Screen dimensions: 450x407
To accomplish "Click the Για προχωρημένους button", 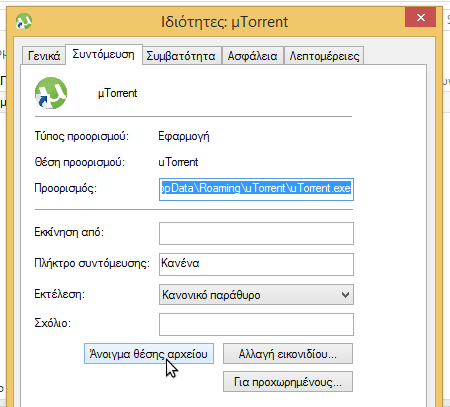I will [x=288, y=382].
